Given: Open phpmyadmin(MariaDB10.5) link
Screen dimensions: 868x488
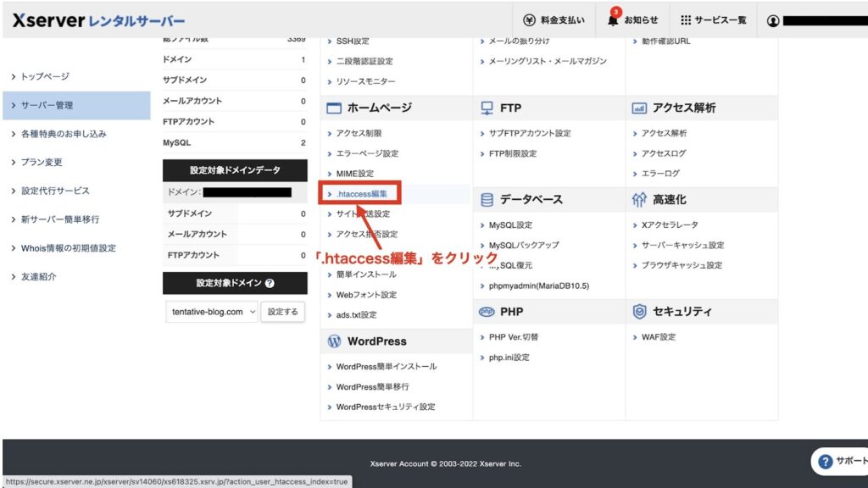Looking at the screenshot, I should [x=538, y=286].
